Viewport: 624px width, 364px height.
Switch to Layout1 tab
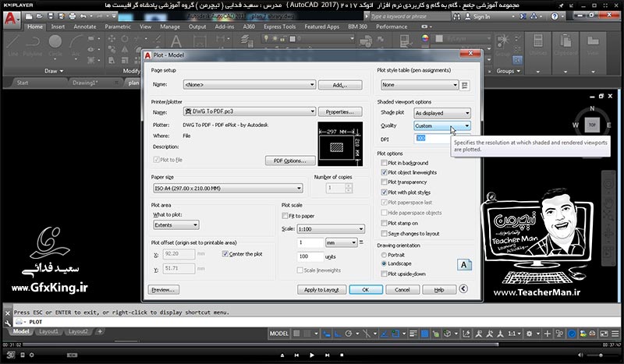tap(48, 331)
